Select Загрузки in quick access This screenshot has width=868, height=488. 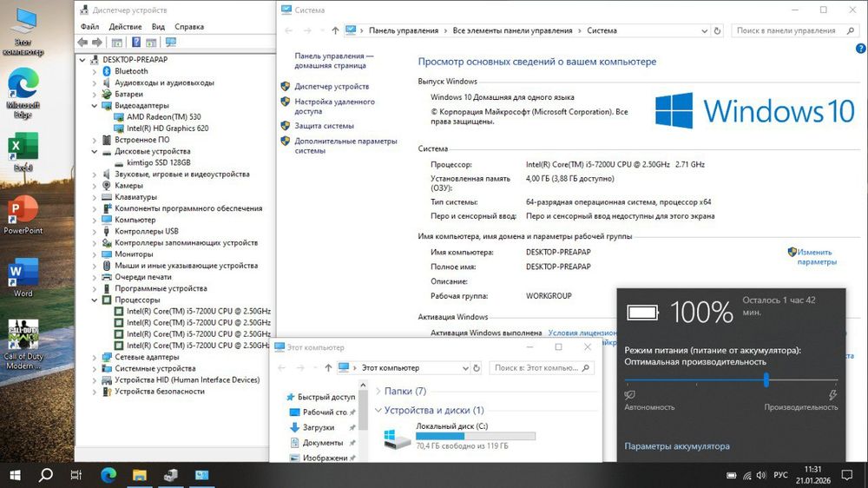[x=319, y=427]
